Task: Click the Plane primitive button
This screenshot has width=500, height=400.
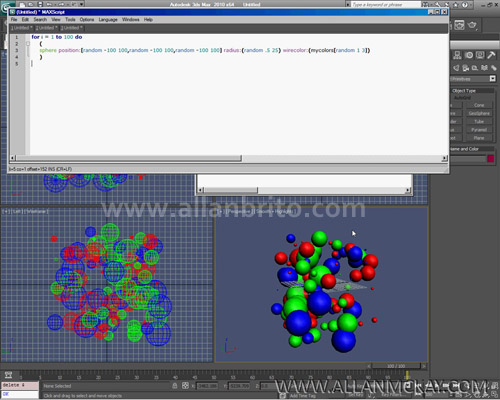Action: click(x=479, y=138)
